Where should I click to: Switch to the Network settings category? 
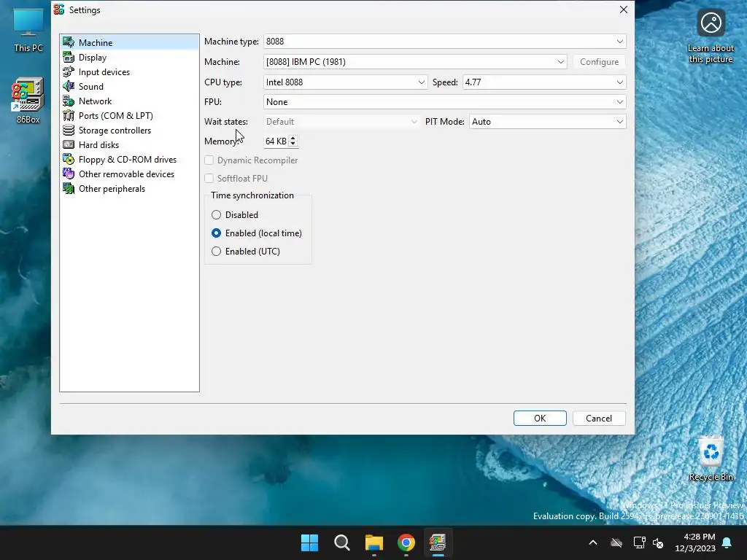point(129,101)
